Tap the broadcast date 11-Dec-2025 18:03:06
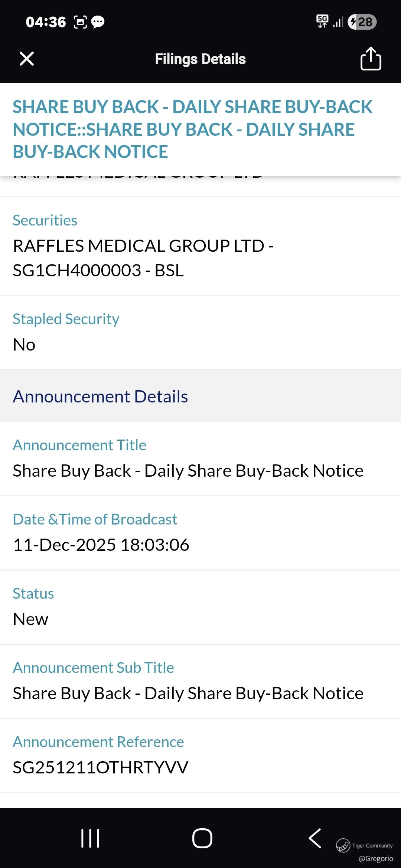 coord(101,545)
